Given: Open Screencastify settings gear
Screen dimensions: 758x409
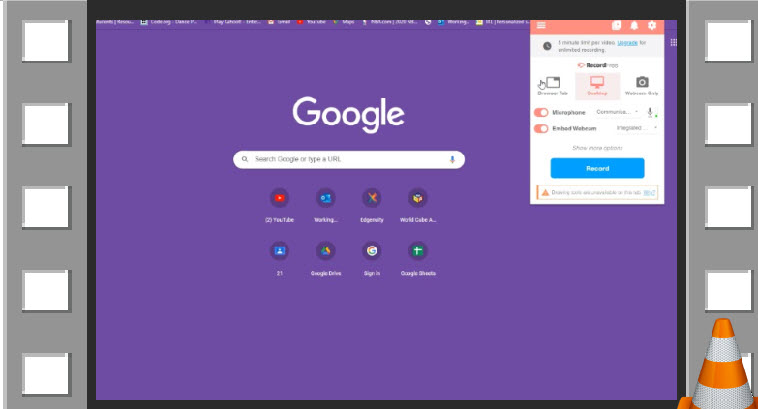Looking at the screenshot, I should [652, 25].
